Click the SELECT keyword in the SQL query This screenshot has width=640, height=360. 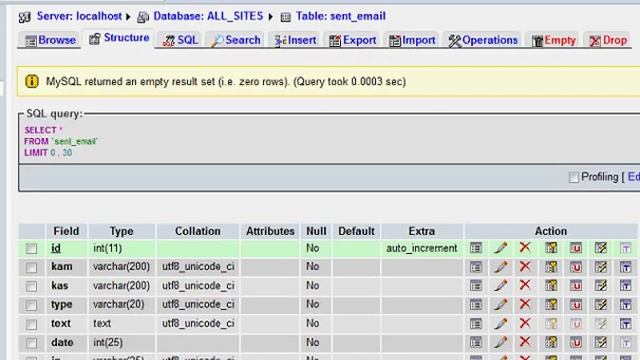pos(40,130)
